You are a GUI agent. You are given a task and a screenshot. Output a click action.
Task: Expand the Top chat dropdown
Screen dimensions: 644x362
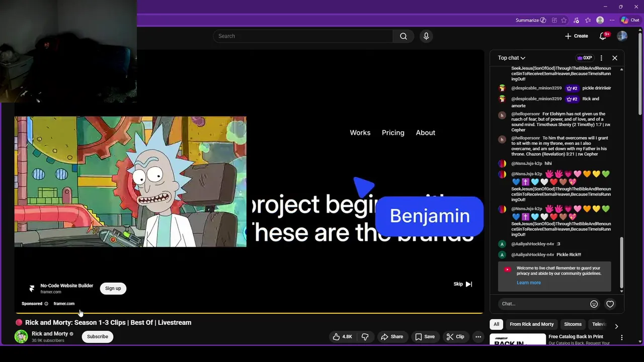[512, 58]
